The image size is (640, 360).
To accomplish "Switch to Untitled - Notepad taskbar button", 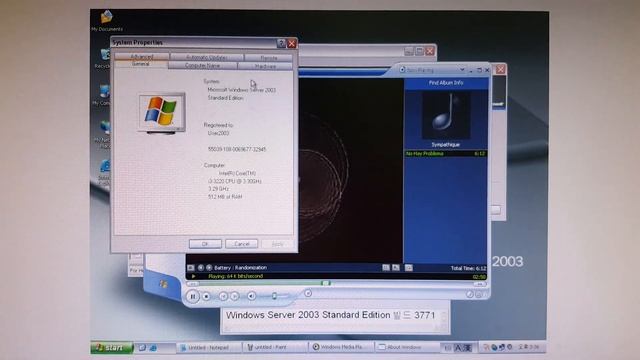I will click(x=209, y=348).
